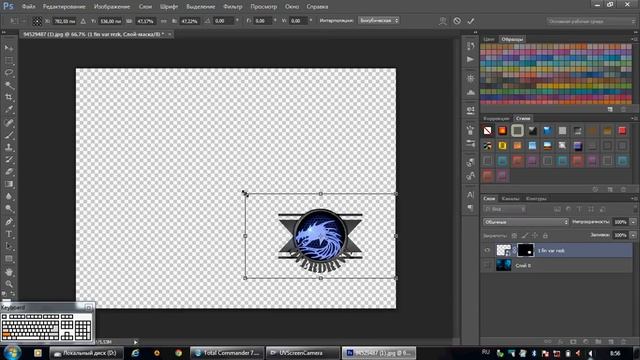Open the opacity slider arrow
Viewport: 640px width, 360px height.
(x=633, y=222)
